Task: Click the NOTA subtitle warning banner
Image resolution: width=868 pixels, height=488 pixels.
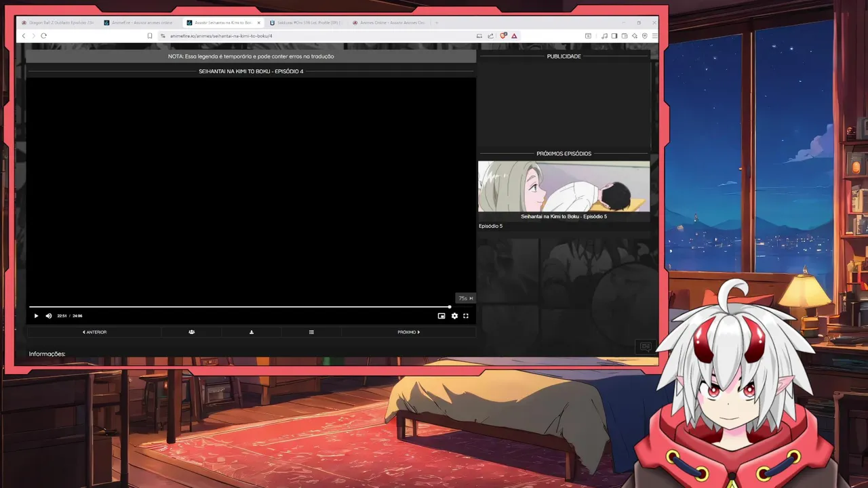Action: [251, 56]
